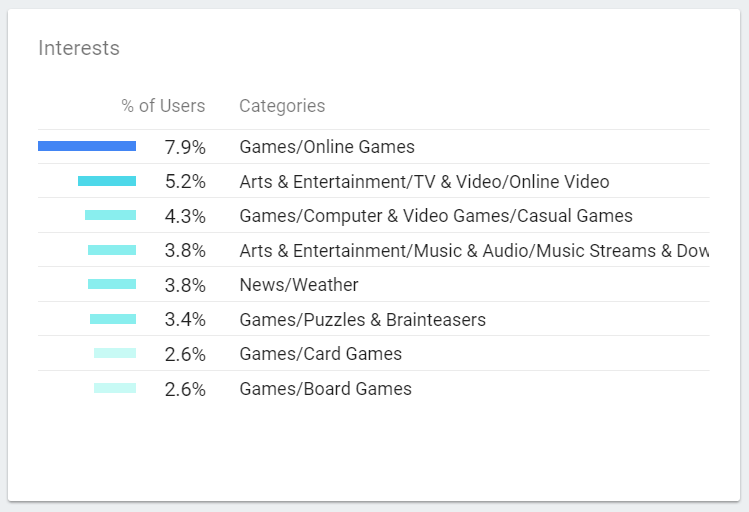Click the 7.9% value
The width and height of the screenshot is (749, 512).
[x=185, y=148]
